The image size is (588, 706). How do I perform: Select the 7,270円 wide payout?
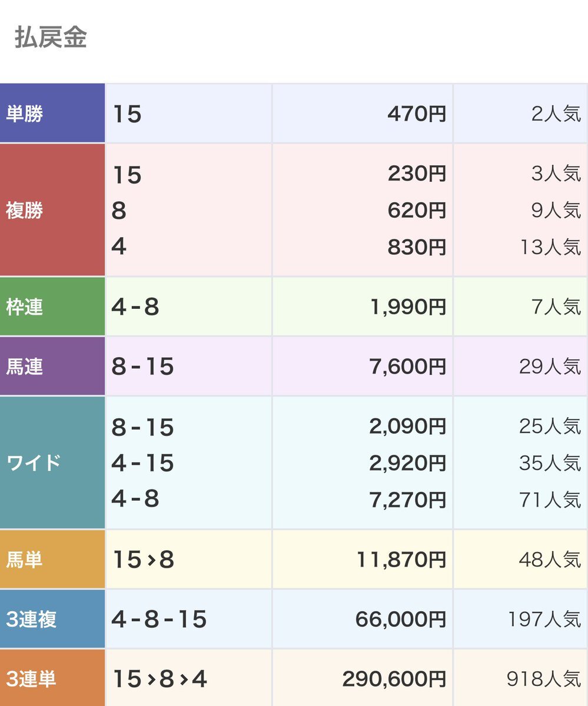(x=408, y=499)
